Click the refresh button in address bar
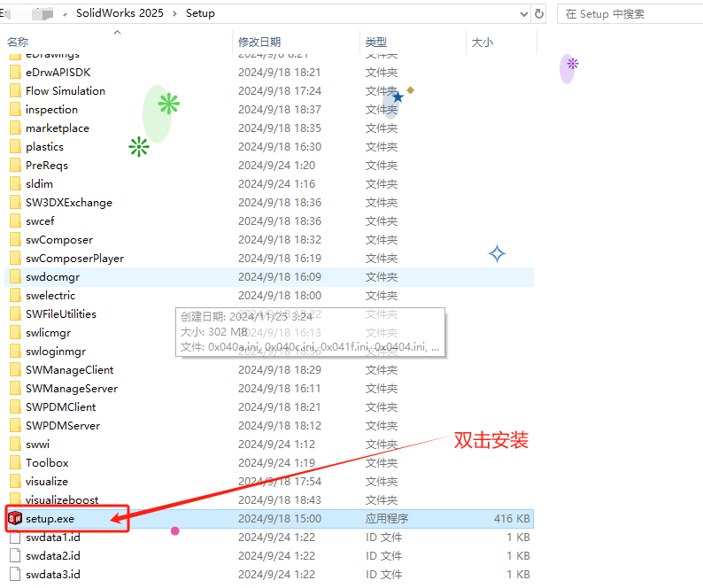The height and width of the screenshot is (588, 703). [x=539, y=14]
